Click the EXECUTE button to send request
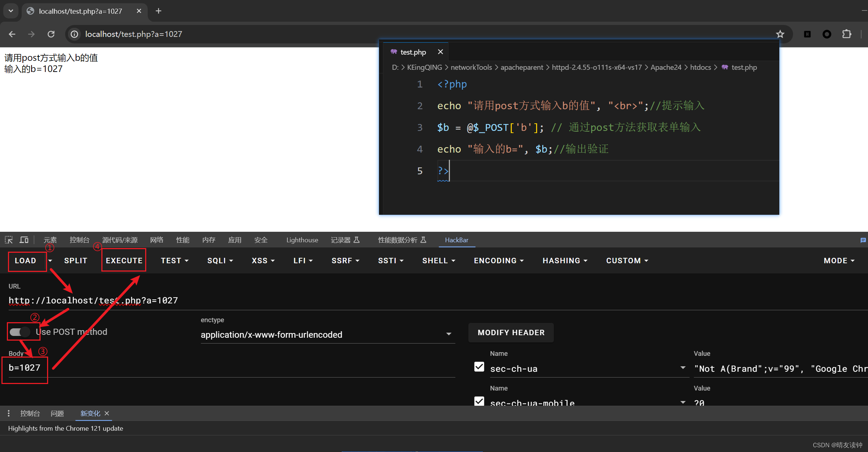This screenshot has width=868, height=452. point(123,260)
